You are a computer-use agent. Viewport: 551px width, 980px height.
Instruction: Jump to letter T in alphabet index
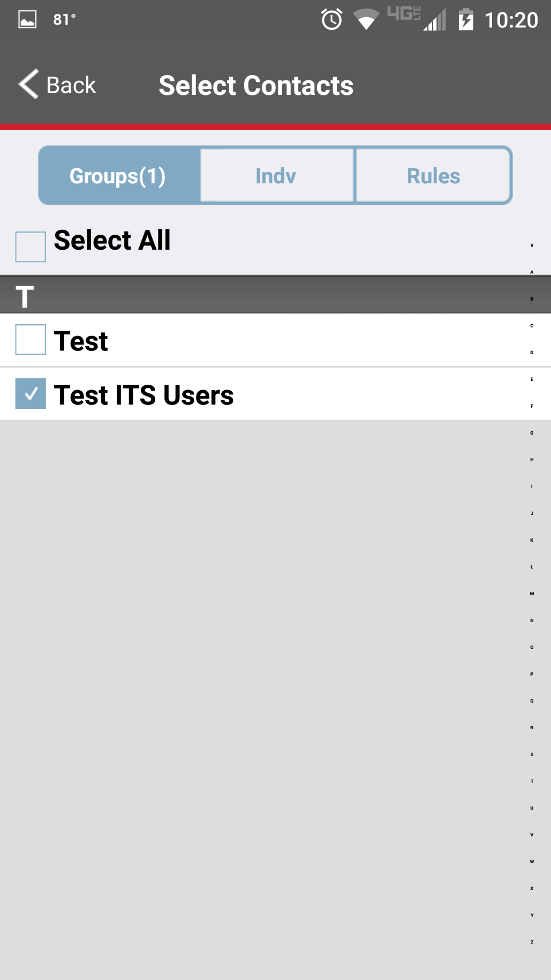pos(532,781)
